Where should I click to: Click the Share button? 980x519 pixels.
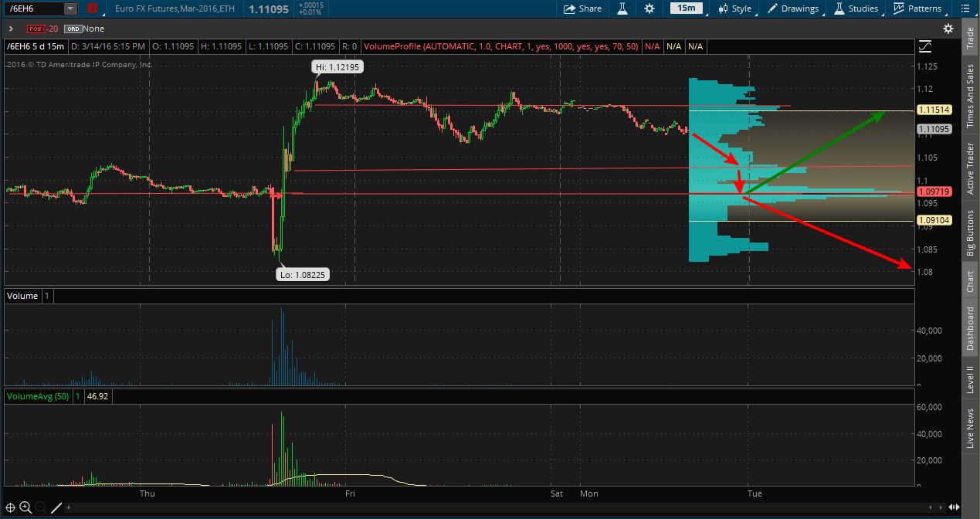[582, 8]
